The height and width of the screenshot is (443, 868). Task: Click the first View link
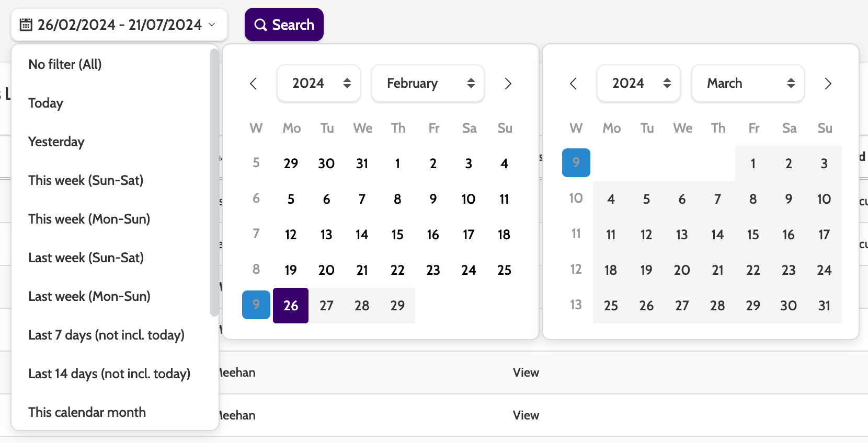click(x=526, y=372)
